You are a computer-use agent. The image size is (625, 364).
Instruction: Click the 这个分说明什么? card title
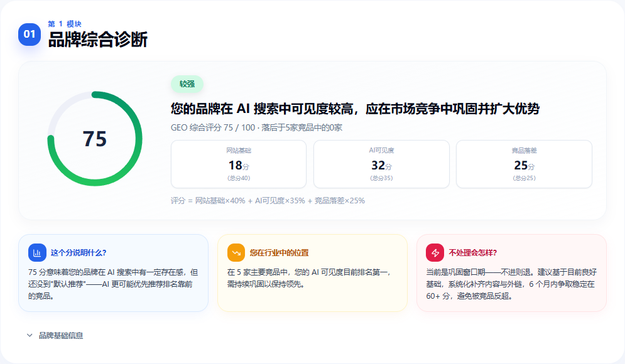[x=79, y=253]
